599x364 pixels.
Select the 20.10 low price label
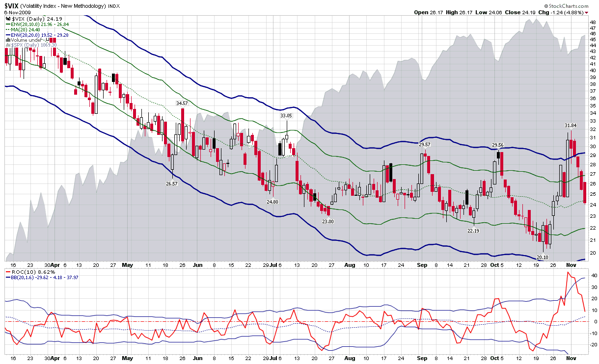click(542, 257)
